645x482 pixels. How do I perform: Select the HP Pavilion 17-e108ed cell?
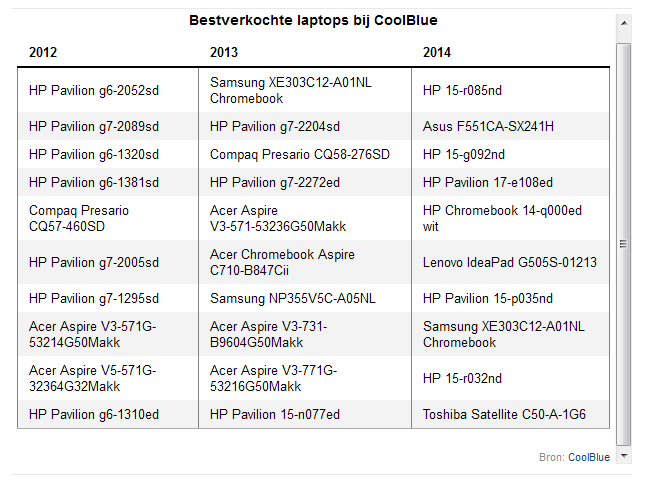pyautogui.click(x=488, y=182)
